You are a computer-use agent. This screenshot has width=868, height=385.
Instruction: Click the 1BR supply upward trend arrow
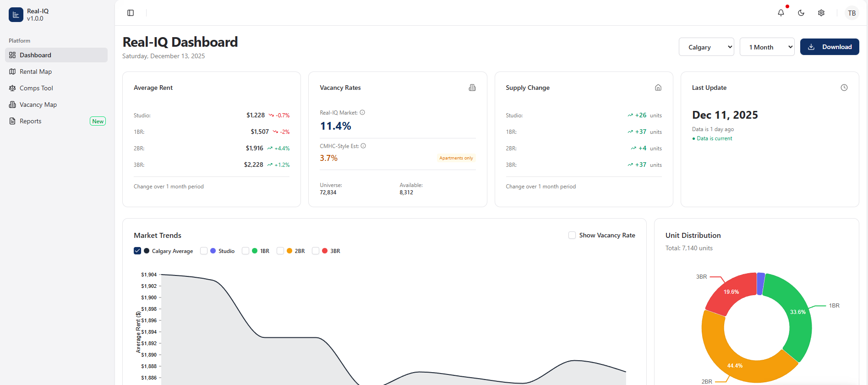pos(630,132)
